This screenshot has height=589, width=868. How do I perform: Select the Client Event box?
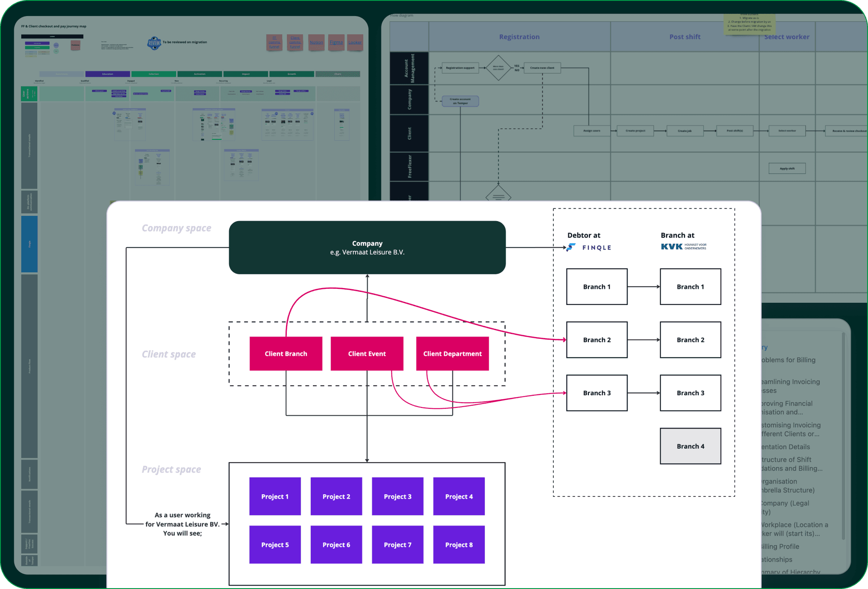click(x=367, y=354)
